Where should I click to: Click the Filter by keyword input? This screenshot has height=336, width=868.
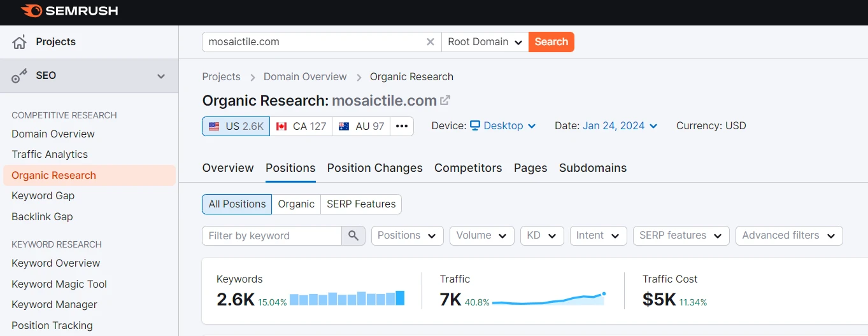pyautogui.click(x=272, y=235)
